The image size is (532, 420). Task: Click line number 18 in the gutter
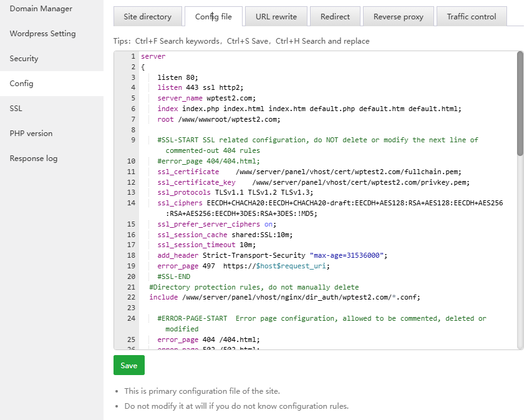point(131,255)
